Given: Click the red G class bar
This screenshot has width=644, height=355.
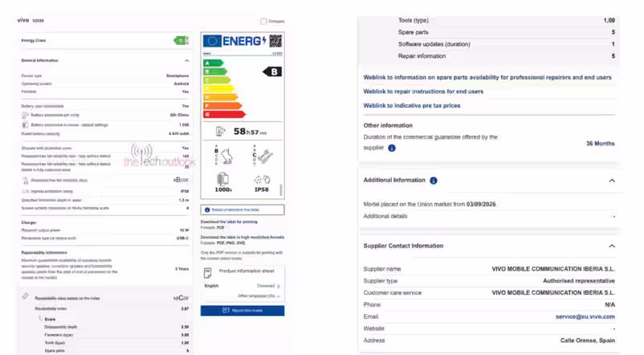Looking at the screenshot, I should point(224,114).
